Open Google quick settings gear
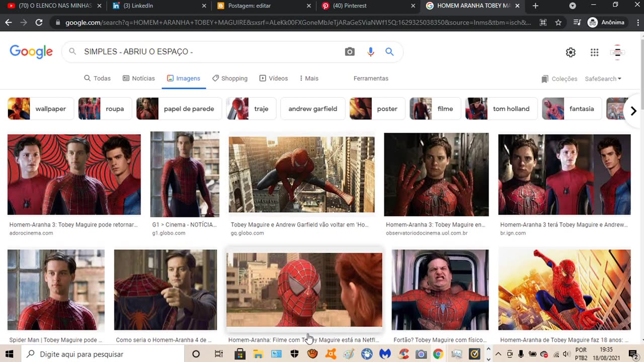 pos(571,52)
